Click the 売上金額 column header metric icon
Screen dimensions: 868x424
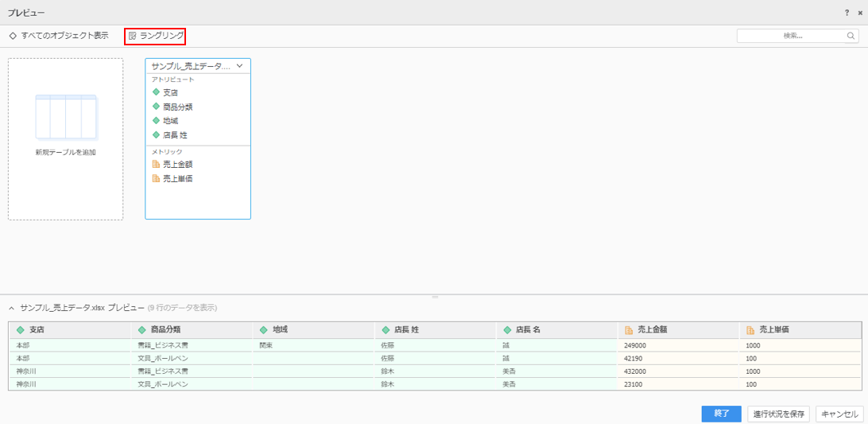click(629, 330)
